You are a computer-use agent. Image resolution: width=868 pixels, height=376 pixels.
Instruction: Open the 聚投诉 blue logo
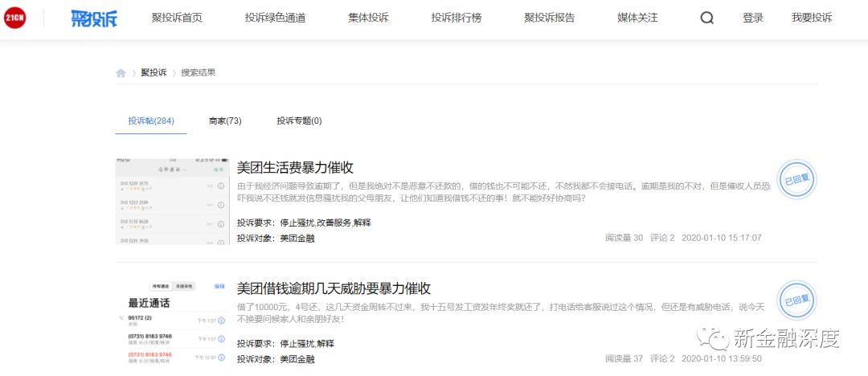coord(94,18)
